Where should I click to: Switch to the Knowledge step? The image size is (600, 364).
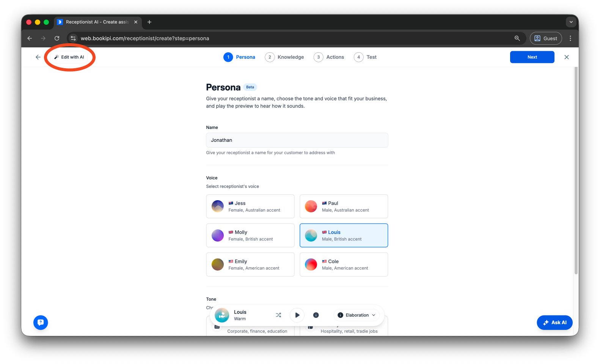tap(284, 57)
